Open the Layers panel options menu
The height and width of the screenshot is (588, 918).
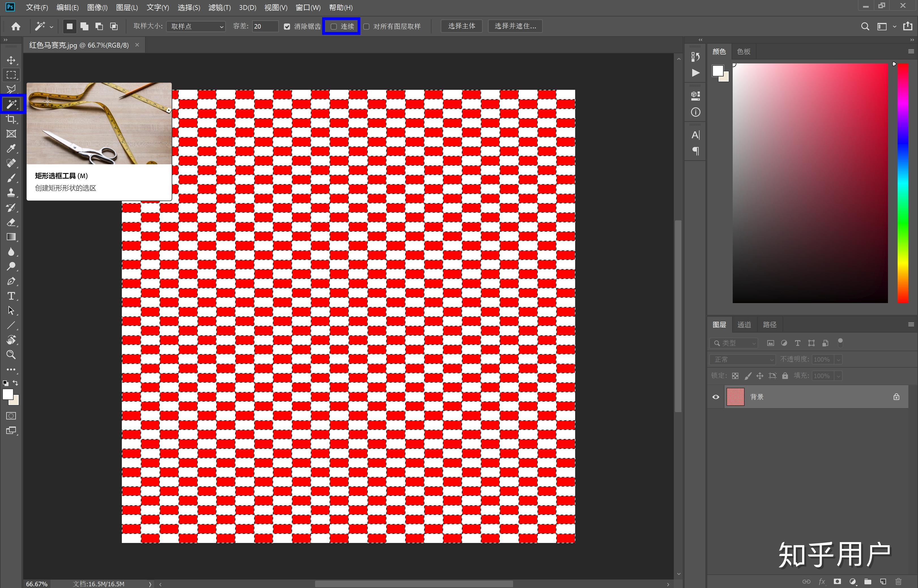click(911, 325)
